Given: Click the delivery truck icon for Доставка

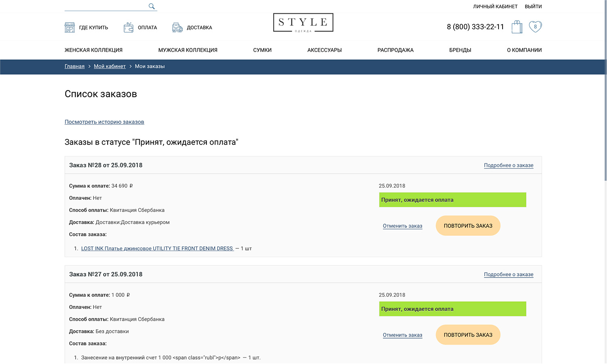Looking at the screenshot, I should 177,28.
